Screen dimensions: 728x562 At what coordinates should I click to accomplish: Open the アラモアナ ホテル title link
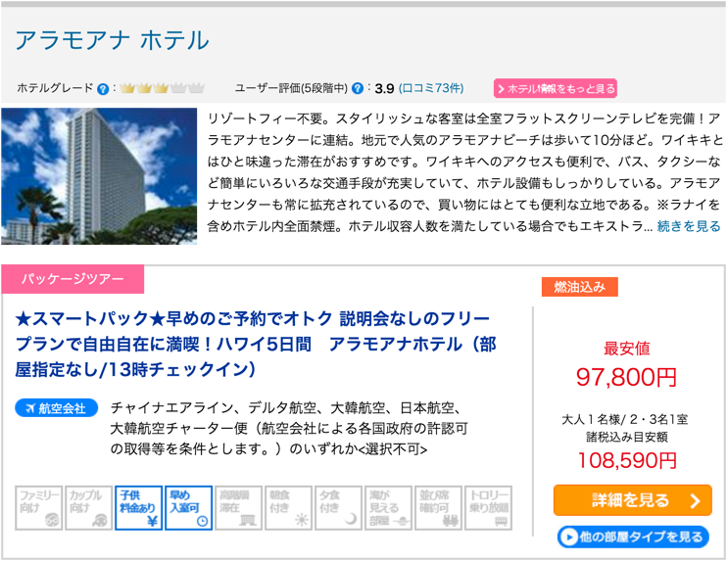(x=113, y=40)
